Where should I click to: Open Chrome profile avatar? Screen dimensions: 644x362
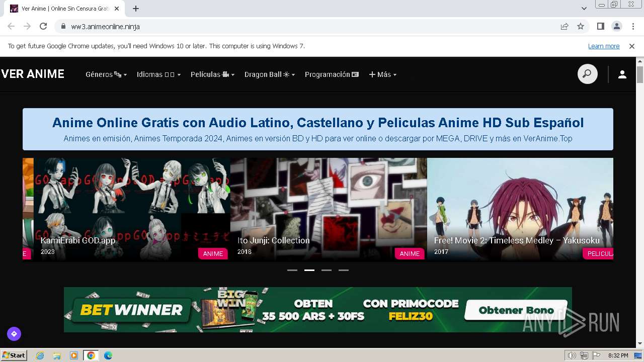[x=616, y=26]
